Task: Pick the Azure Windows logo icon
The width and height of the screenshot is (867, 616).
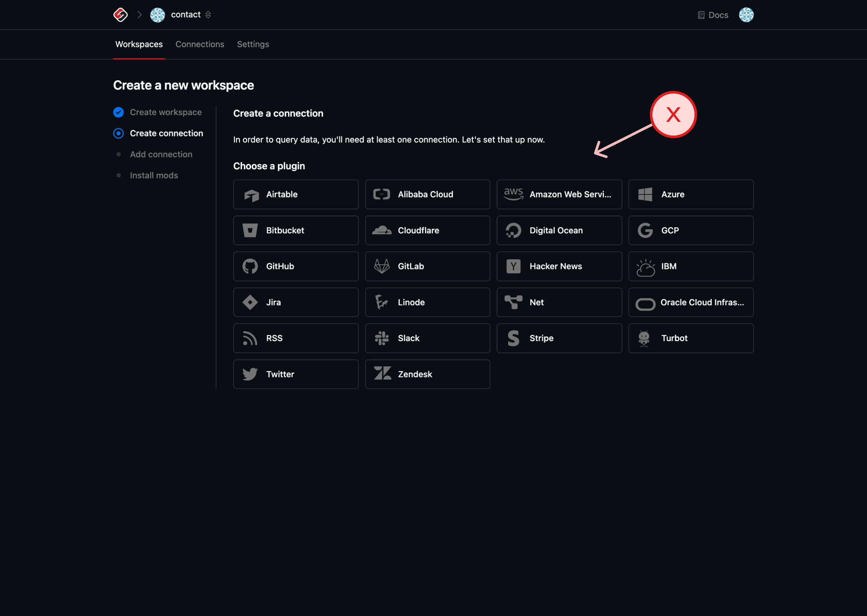Action: 645,194
